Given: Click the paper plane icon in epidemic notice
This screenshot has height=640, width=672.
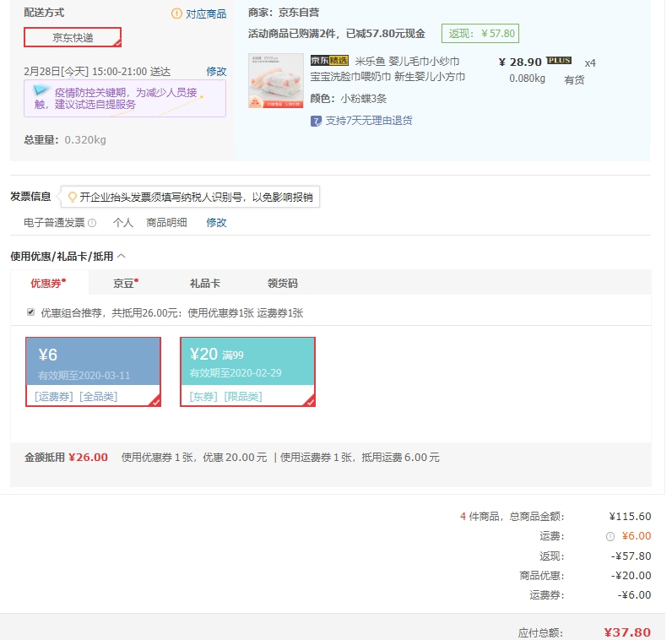Looking at the screenshot, I should pyautogui.click(x=41, y=90).
